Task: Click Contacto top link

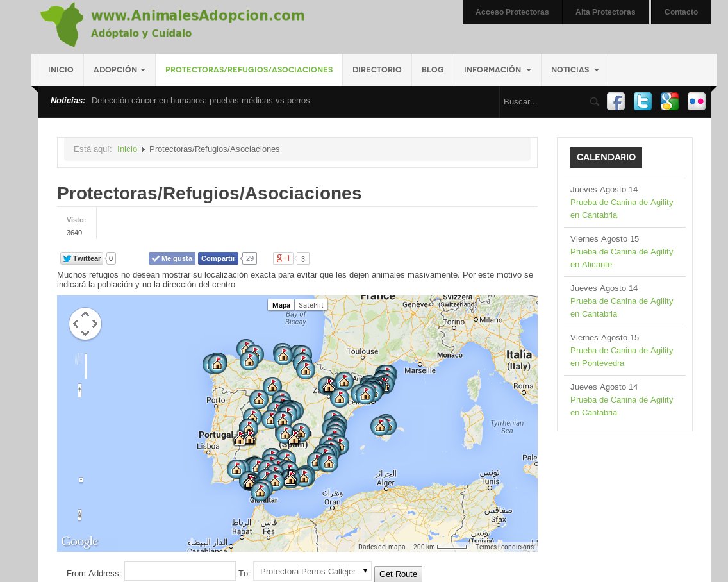Action: click(x=681, y=12)
